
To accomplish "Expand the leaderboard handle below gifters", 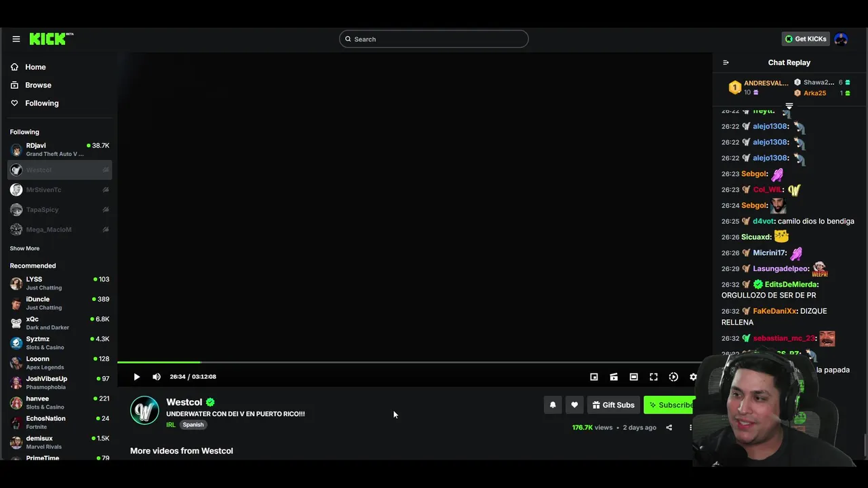I will 789,106.
